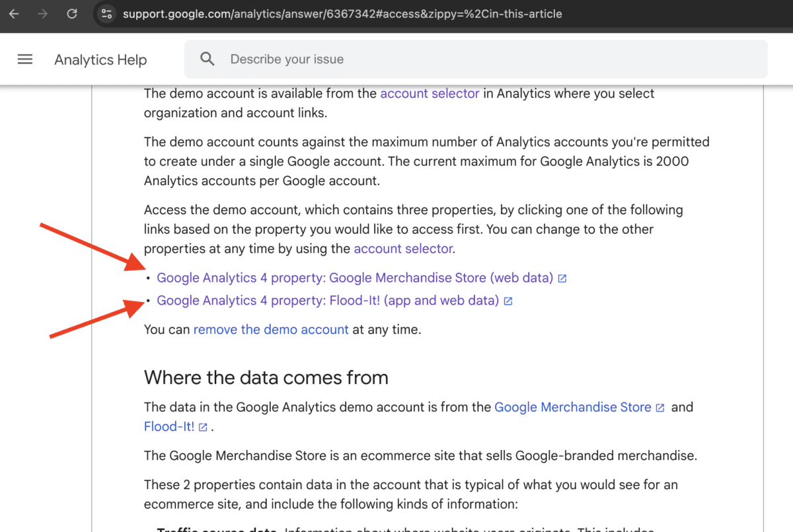Click the browser back arrow

(x=14, y=13)
